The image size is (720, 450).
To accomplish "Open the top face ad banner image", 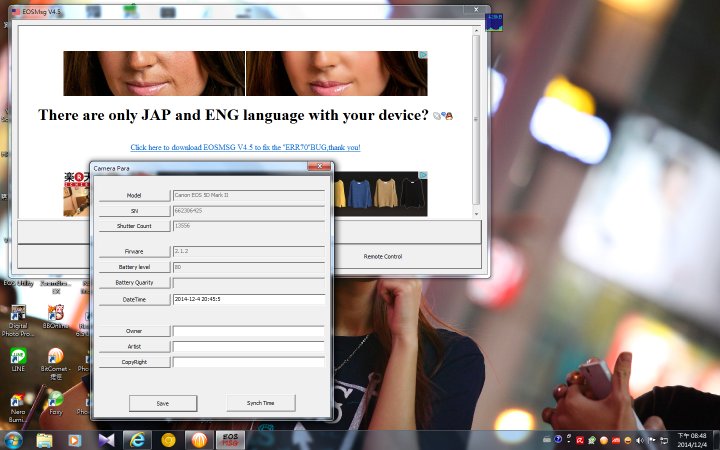I will coord(245,73).
